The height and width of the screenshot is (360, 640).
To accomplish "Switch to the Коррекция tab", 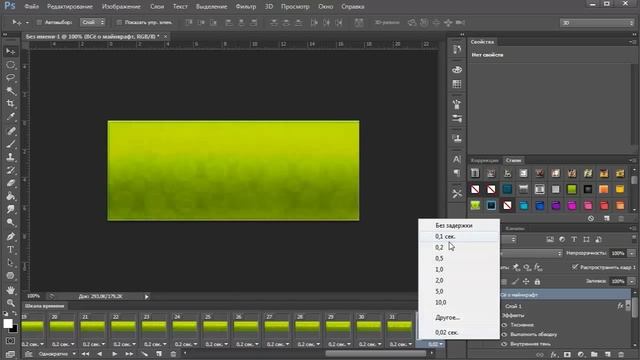I will click(484, 160).
